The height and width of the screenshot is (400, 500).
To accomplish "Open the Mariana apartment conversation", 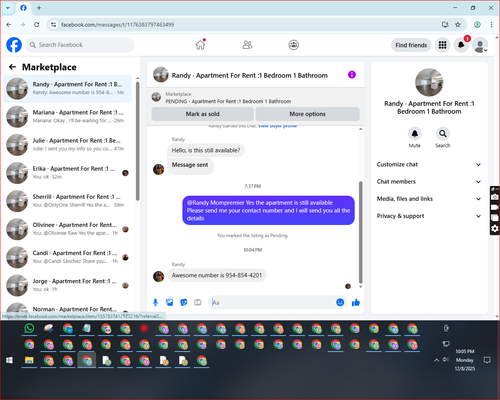I will pos(68,116).
